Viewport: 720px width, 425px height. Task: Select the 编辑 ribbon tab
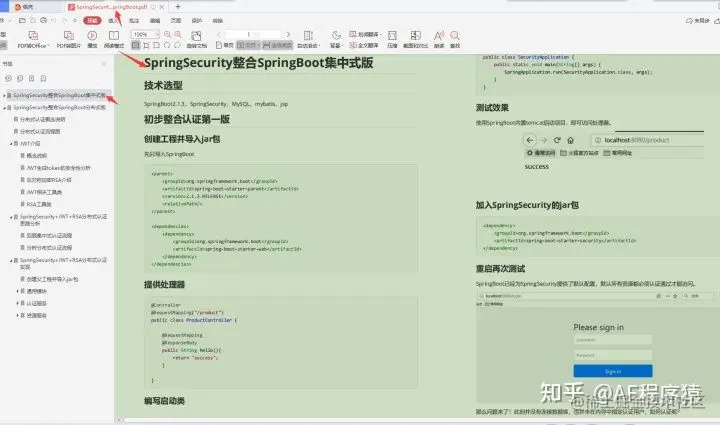click(155, 21)
